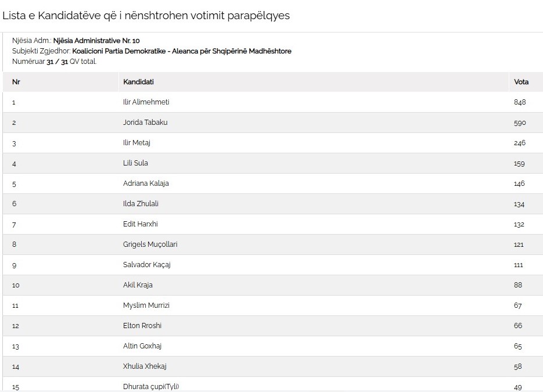Select Xhulia Xhekaj's entry
Image resolution: width=543 pixels, height=392 pixels.
coord(145,366)
